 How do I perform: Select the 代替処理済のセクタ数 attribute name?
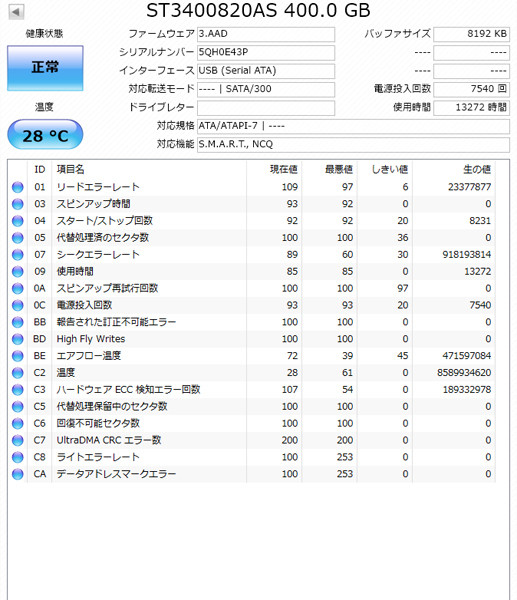(103, 238)
